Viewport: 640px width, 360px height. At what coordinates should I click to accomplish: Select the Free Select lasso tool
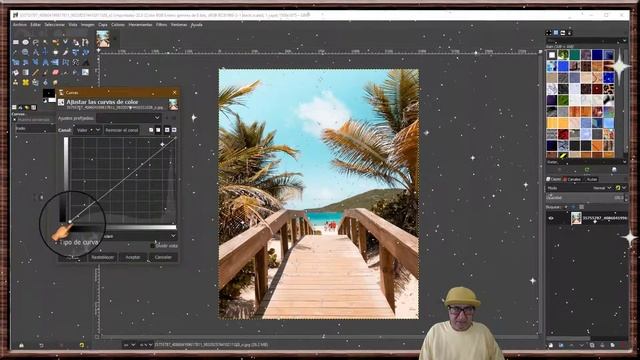click(x=36, y=42)
